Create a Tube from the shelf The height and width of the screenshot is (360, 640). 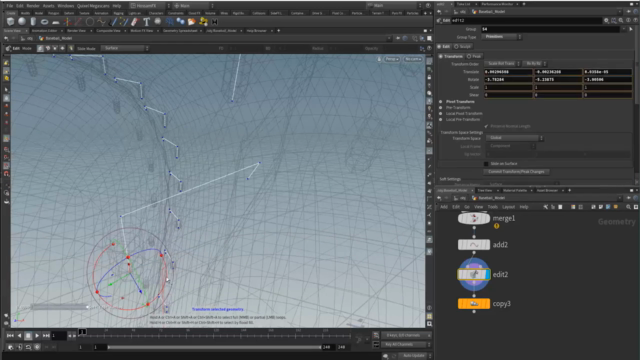[33, 22]
